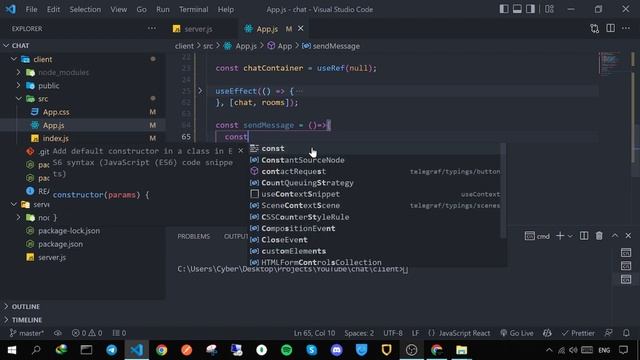This screenshot has width=640, height=360.
Task: Expand the public folder
Action: point(18,86)
